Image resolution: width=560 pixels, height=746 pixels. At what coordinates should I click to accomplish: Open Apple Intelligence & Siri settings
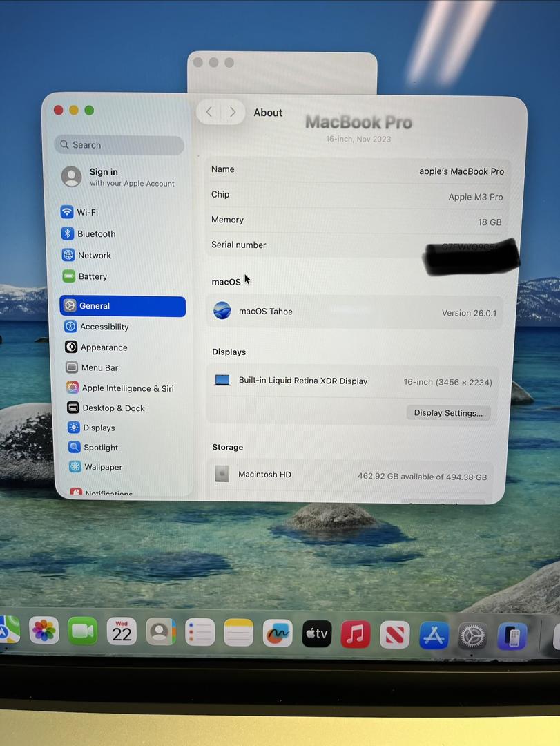[x=120, y=388]
